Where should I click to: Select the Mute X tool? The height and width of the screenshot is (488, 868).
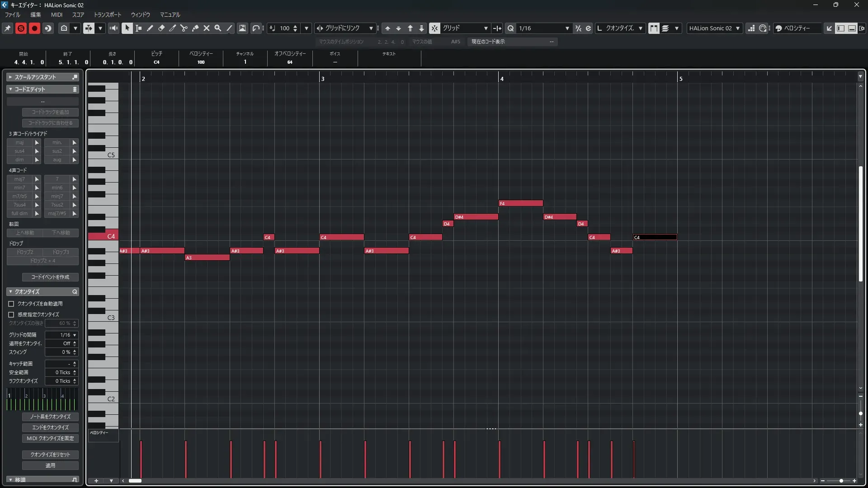coord(207,28)
